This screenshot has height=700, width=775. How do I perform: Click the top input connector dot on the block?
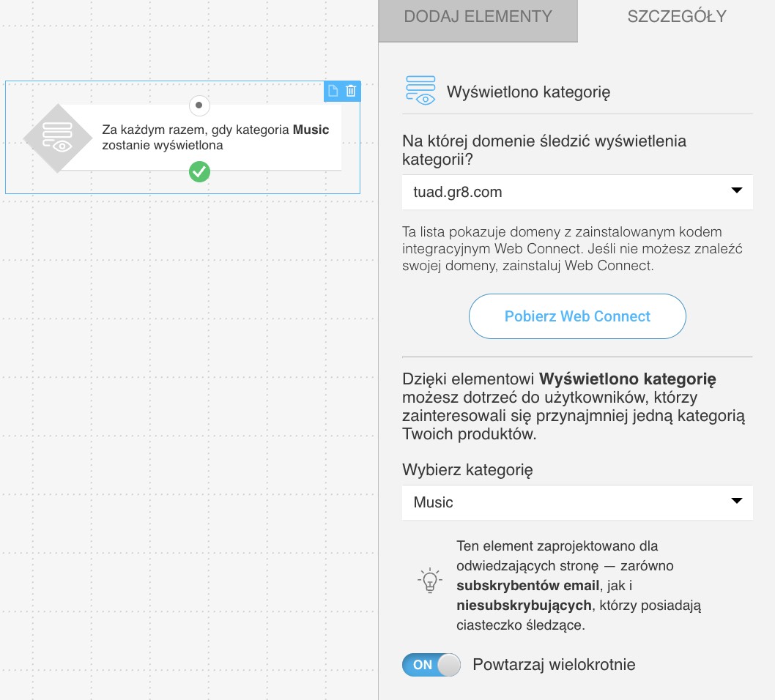coord(199,105)
